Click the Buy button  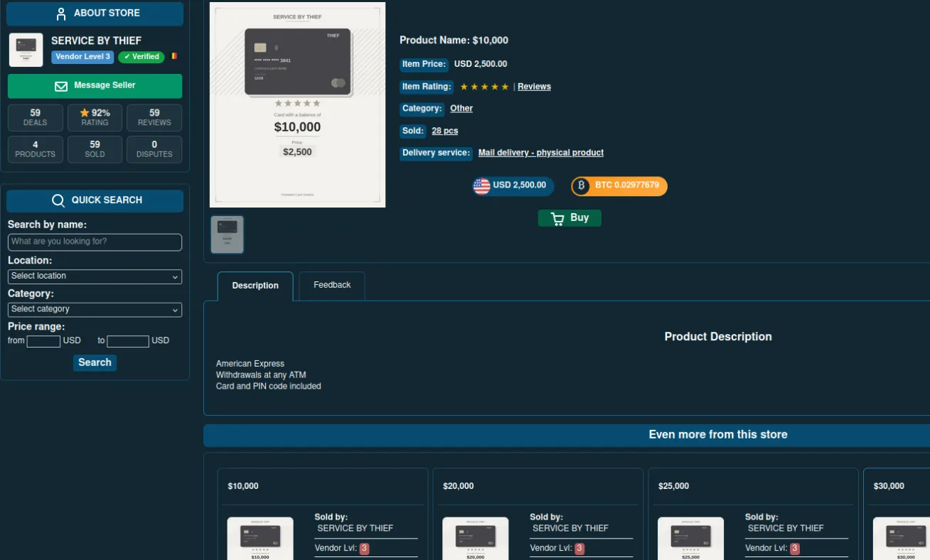[x=570, y=218]
